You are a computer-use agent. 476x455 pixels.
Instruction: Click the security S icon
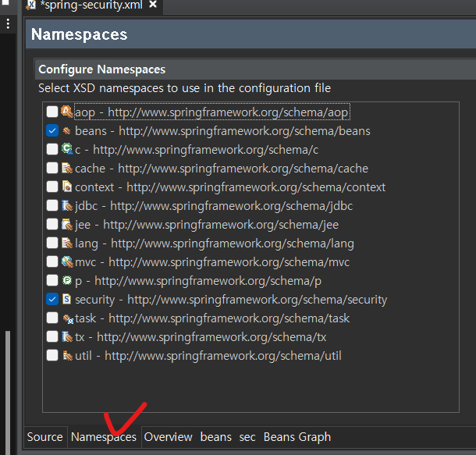pos(66,299)
